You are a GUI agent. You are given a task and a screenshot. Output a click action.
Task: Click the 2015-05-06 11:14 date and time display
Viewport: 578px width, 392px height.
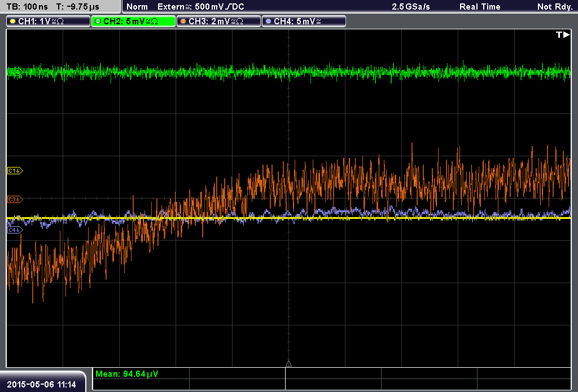pos(41,384)
